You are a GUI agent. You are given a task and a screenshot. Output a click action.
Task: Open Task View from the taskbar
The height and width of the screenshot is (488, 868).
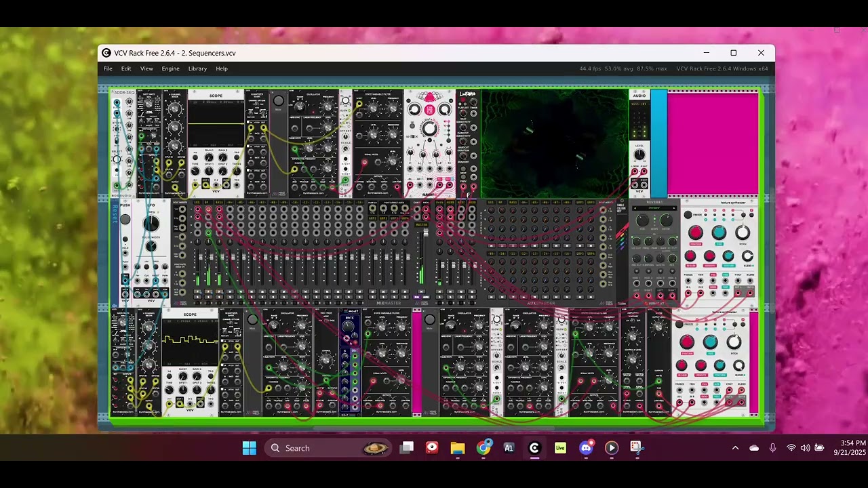(407, 448)
